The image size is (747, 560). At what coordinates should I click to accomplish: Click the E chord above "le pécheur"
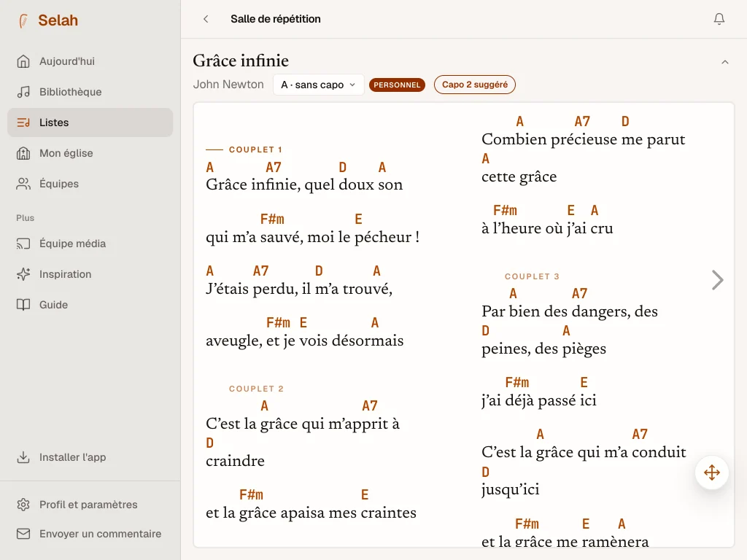(x=359, y=219)
